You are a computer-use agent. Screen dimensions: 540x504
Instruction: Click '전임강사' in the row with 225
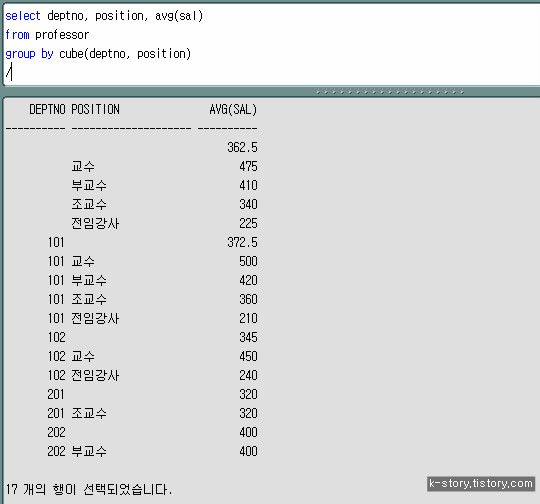coord(95,223)
